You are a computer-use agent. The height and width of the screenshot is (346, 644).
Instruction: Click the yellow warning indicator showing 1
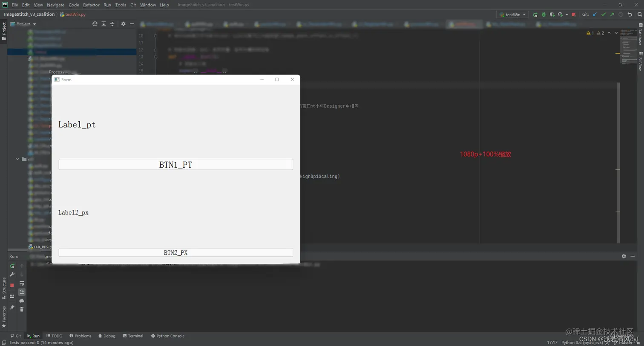(590, 33)
